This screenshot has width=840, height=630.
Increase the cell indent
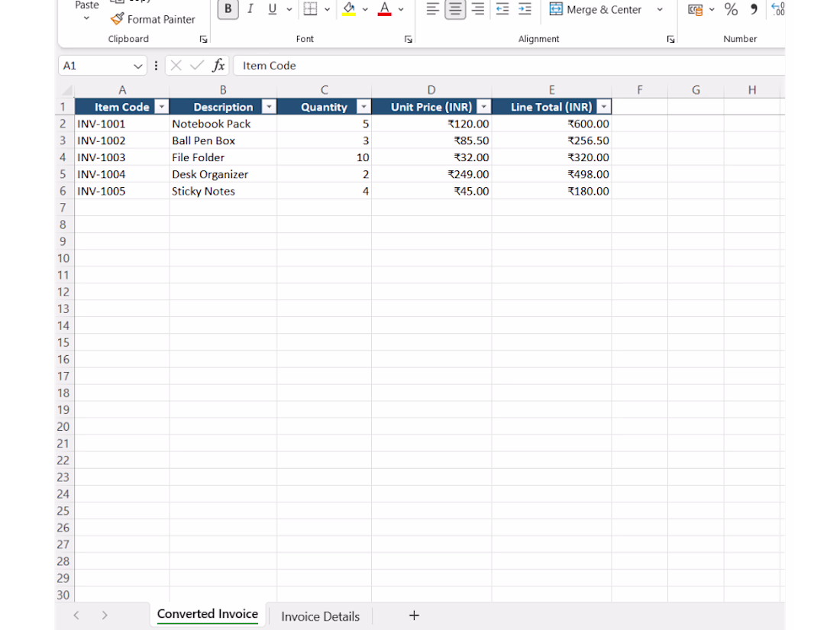click(x=525, y=9)
